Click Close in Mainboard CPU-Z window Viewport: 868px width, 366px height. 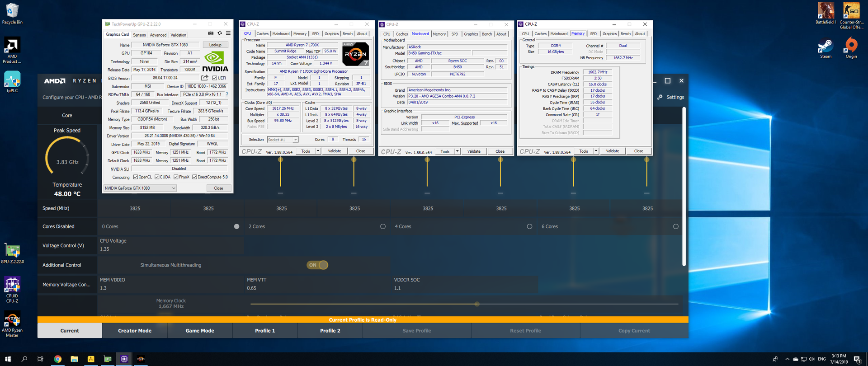pos(500,151)
